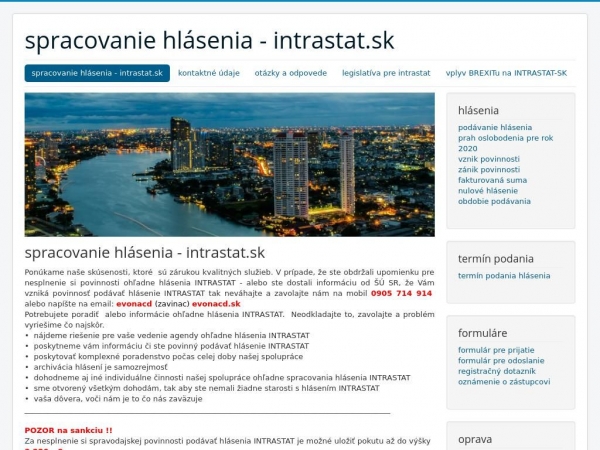600x450 pixels.
Task: Click bullet starting 'poskytovať komplexné poradenstvo'
Action: click(168, 357)
